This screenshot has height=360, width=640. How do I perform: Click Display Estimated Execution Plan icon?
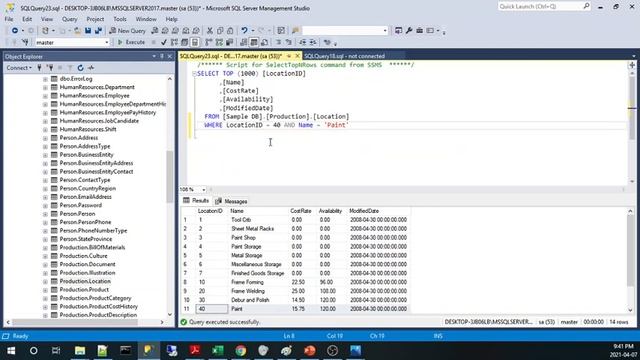click(174, 42)
